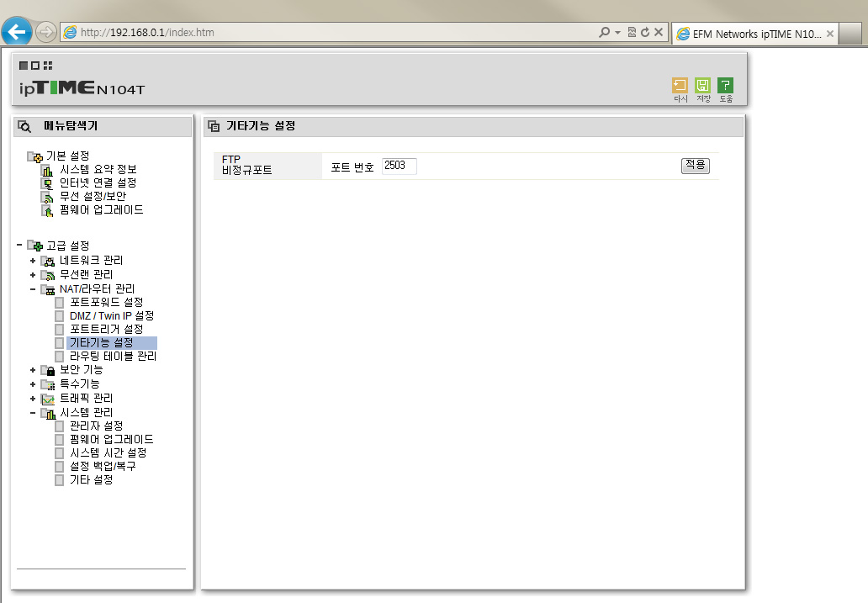The width and height of the screenshot is (868, 603).
Task: Click the ipTIME N104T logo
Action: click(x=82, y=88)
